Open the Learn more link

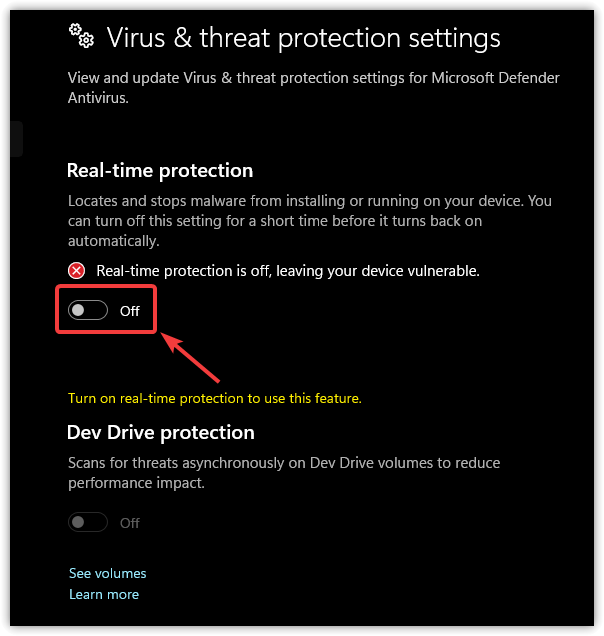coord(104,594)
